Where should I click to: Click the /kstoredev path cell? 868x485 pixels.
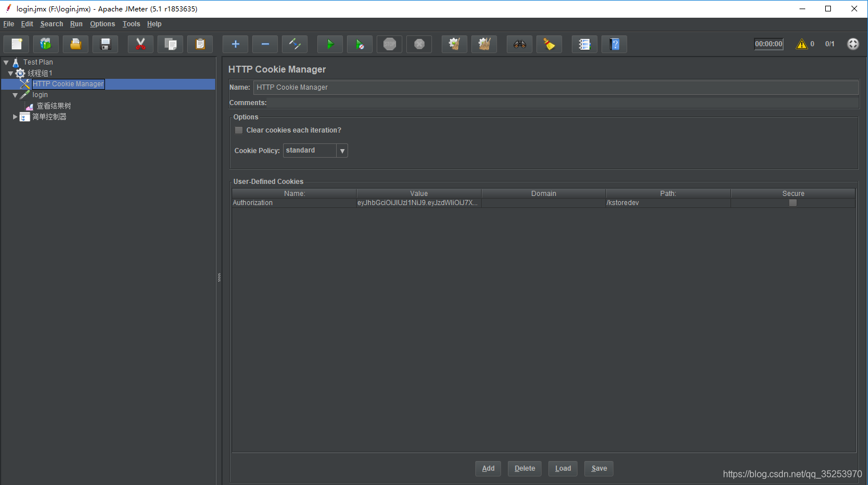[668, 203]
